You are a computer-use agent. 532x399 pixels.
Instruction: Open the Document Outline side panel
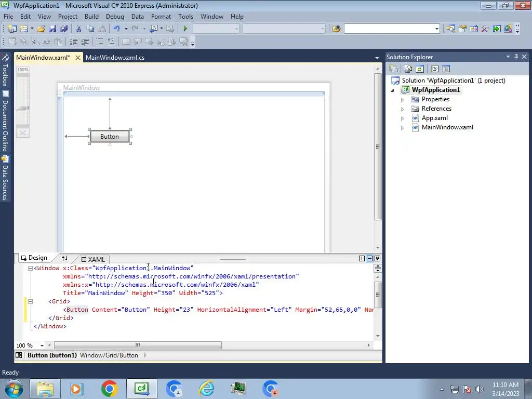click(5, 121)
